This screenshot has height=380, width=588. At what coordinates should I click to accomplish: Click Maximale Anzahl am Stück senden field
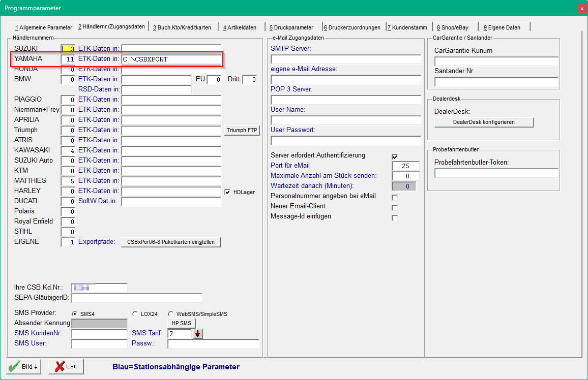(x=405, y=176)
